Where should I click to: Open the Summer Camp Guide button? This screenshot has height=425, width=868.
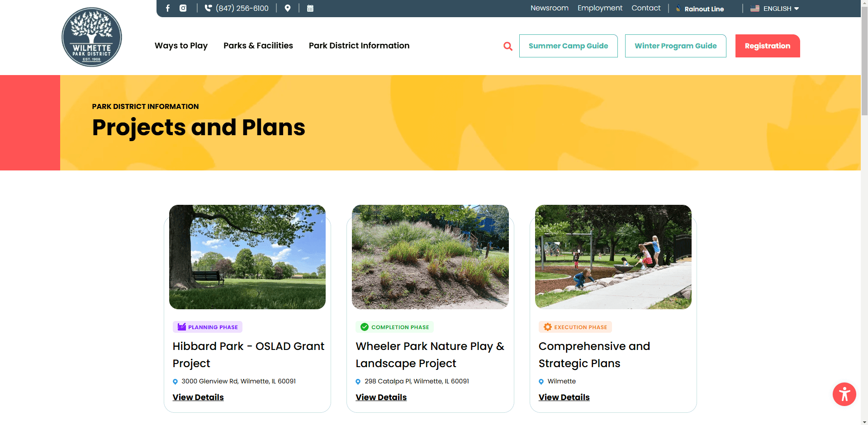pos(568,46)
